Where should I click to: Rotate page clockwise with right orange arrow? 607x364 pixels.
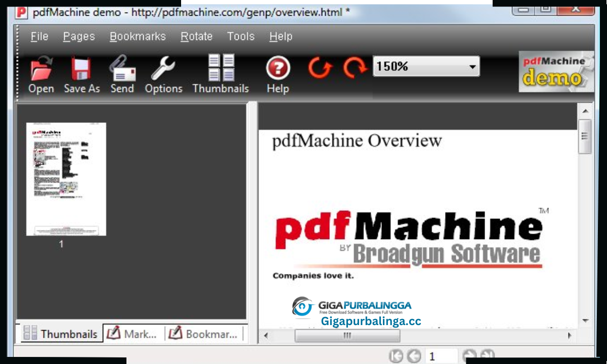pos(356,67)
